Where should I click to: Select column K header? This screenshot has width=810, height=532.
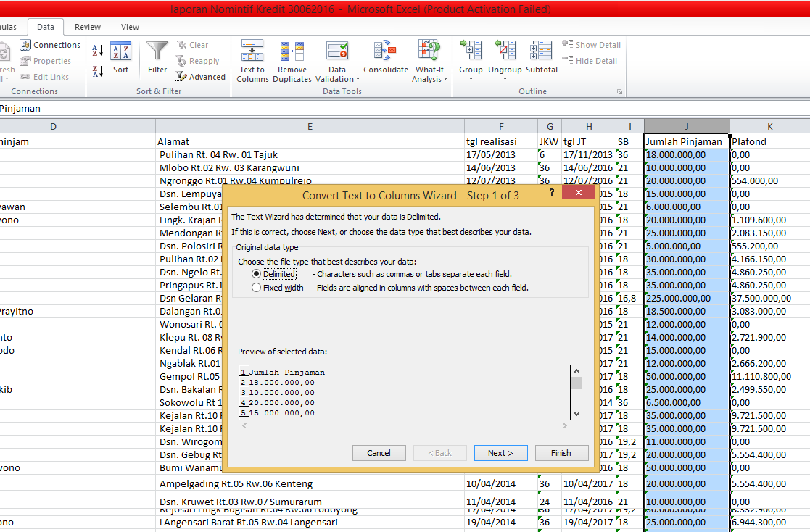pyautogui.click(x=769, y=127)
